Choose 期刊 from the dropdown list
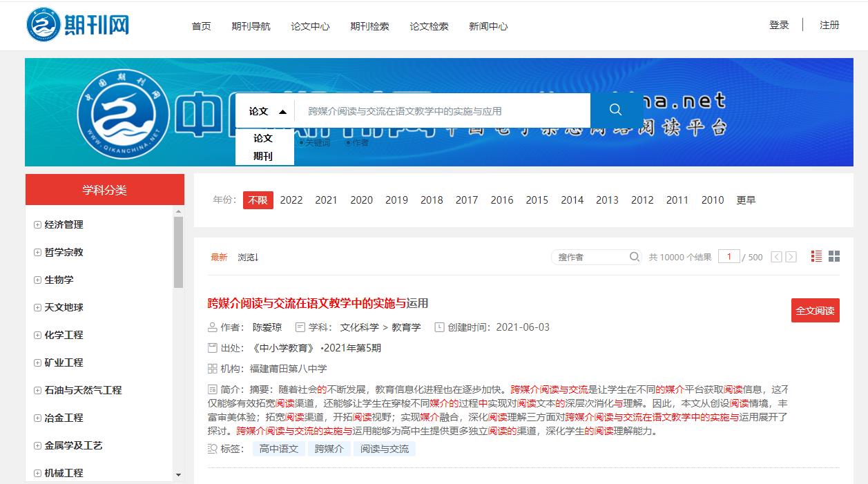The width and height of the screenshot is (868, 484). click(263, 156)
